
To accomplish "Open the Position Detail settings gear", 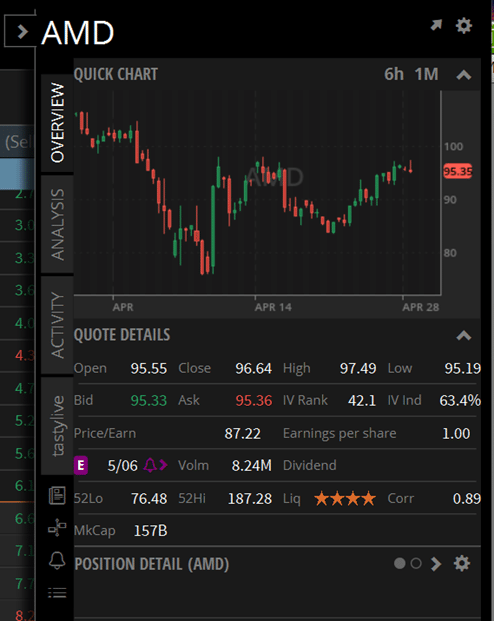I will 462,563.
